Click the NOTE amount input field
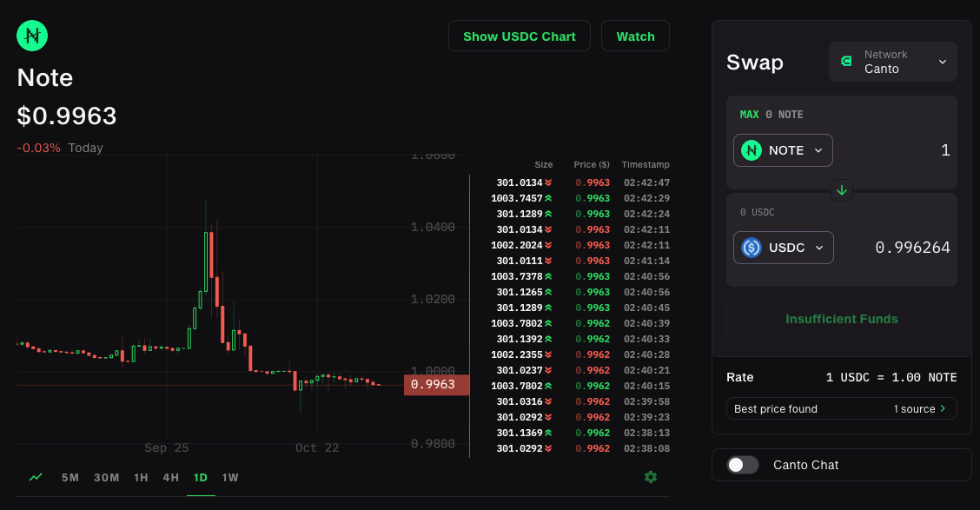The image size is (980, 510). click(x=895, y=150)
